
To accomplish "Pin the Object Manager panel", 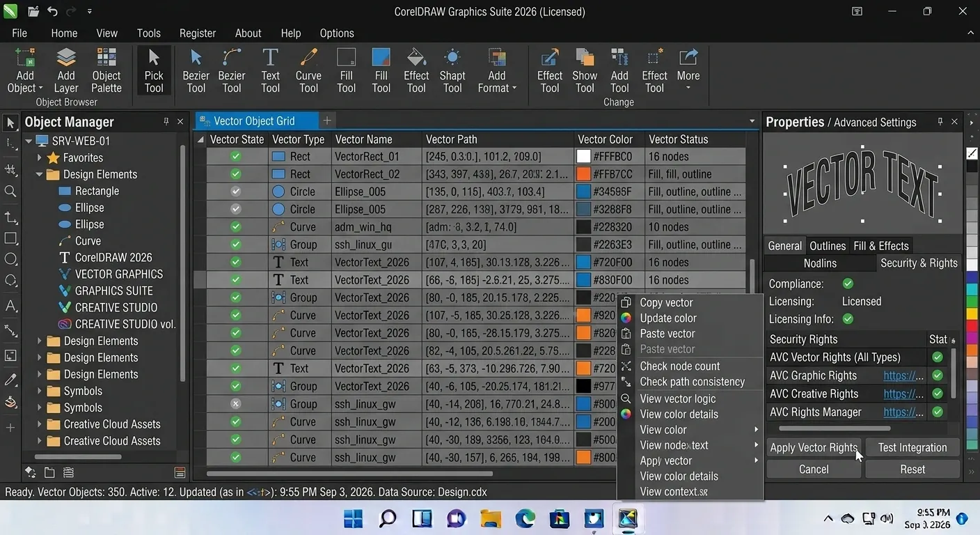I will pyautogui.click(x=166, y=122).
